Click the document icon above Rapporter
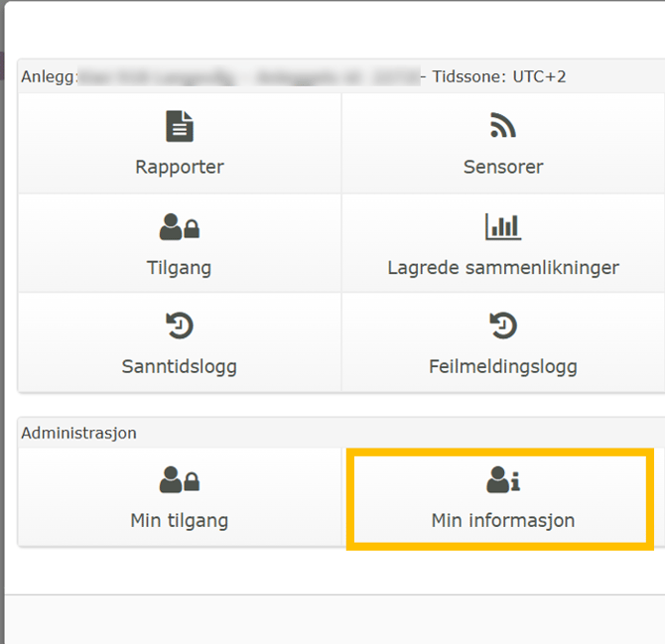The height and width of the screenshot is (644, 665). click(180, 126)
